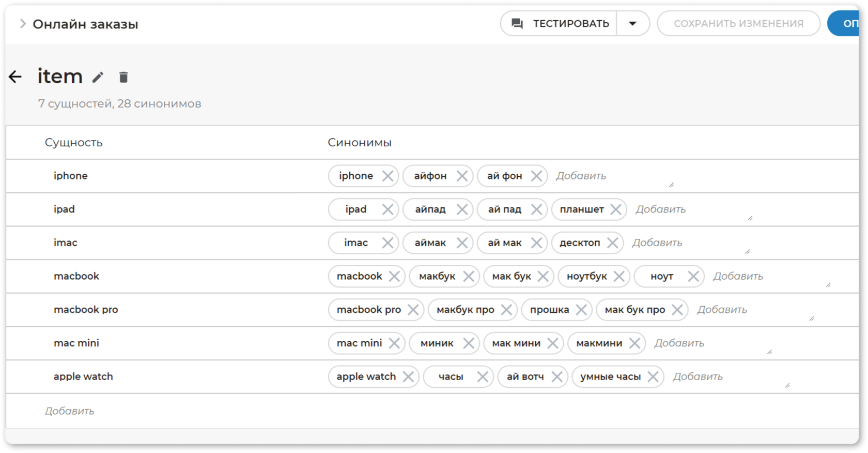Expand breadcrumb chevron next to Онлайн заказы
Image resolution: width=868 pixels, height=453 pixels.
pos(22,24)
